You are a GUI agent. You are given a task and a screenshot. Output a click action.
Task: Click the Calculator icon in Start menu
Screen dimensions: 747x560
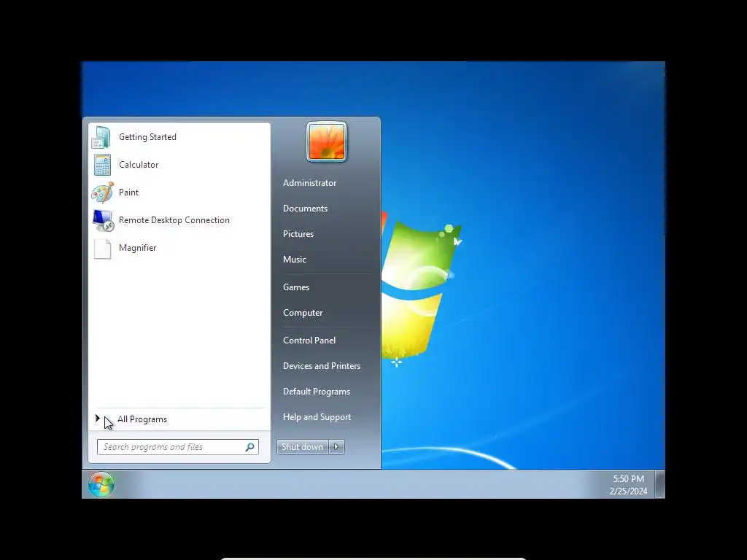coord(102,165)
